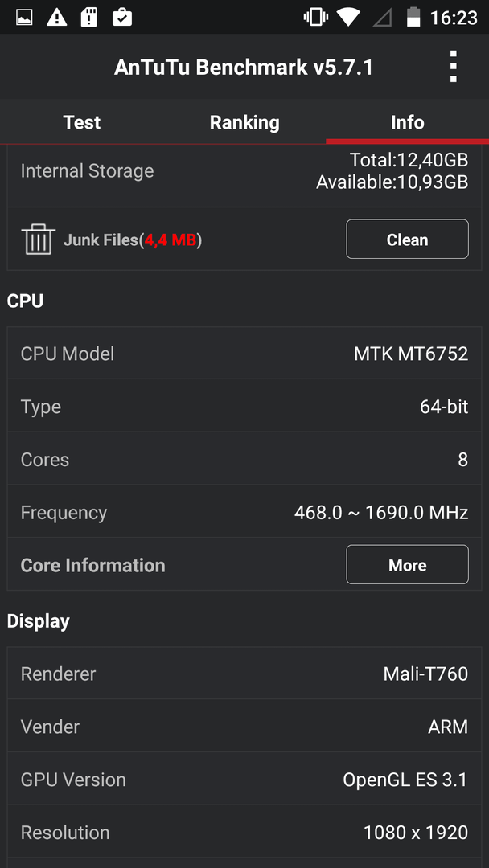
Task: Switch to the Ranking tab
Action: (244, 122)
